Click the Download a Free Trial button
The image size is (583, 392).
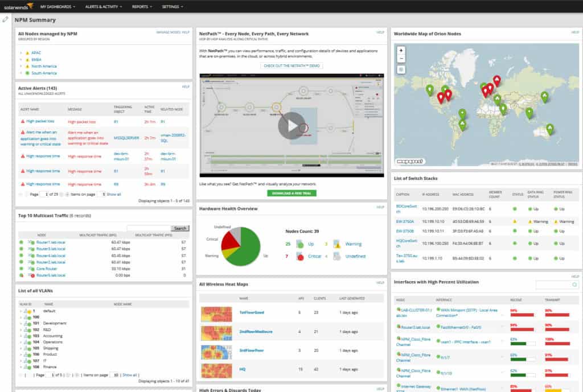(x=291, y=193)
